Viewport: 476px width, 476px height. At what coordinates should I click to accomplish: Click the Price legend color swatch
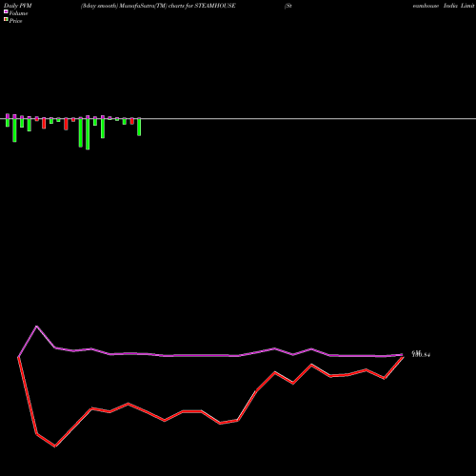(6, 19)
